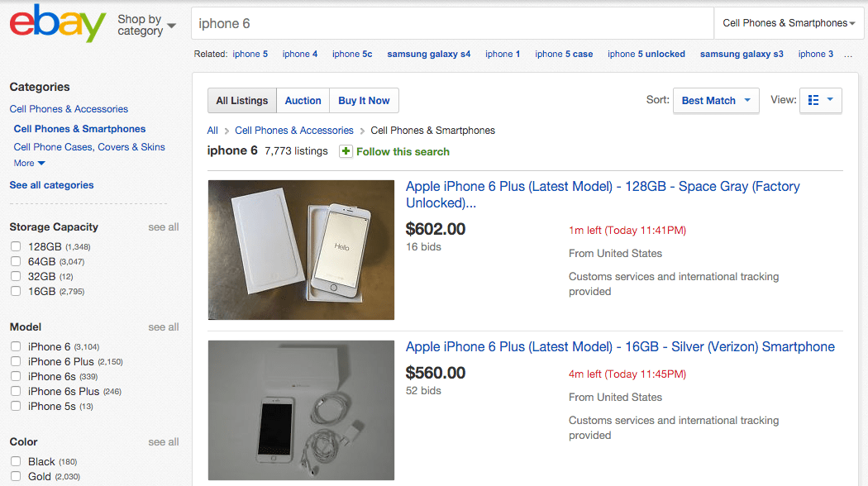Check the 128GB storage capacity filter
Viewport: 868px width, 486px height.
pos(15,246)
